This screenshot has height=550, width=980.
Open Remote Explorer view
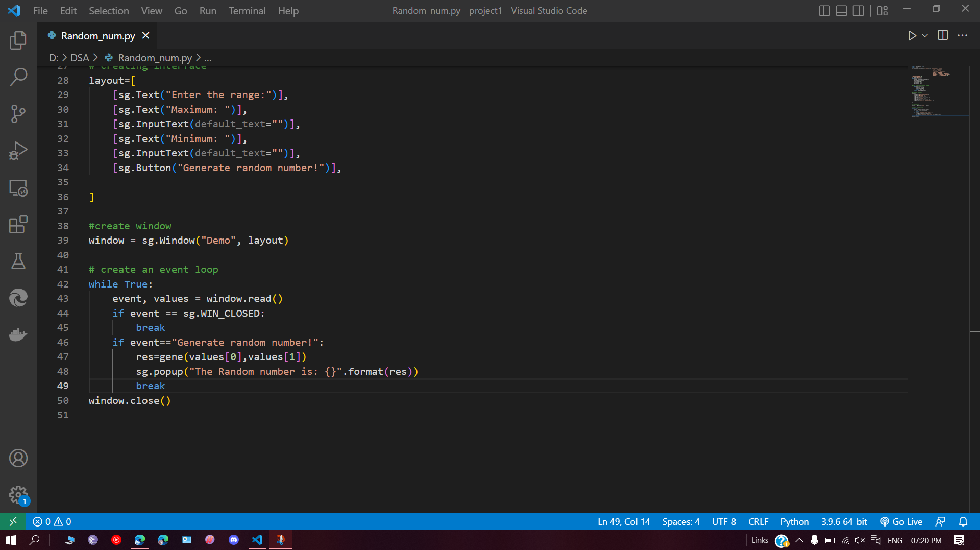pyautogui.click(x=18, y=188)
